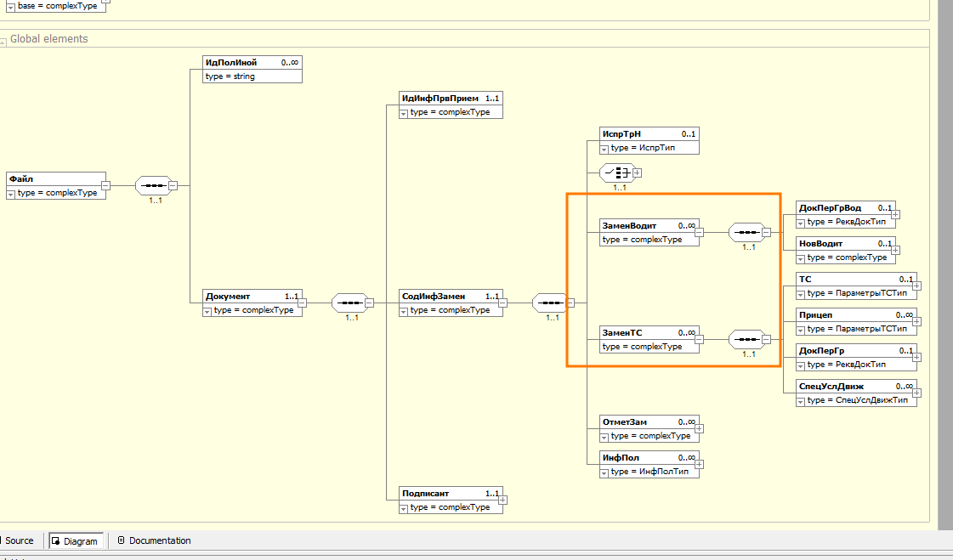Select the choice compositor icon below ИспрТрН
Viewport: 953px width, 560px height.
[x=617, y=173]
